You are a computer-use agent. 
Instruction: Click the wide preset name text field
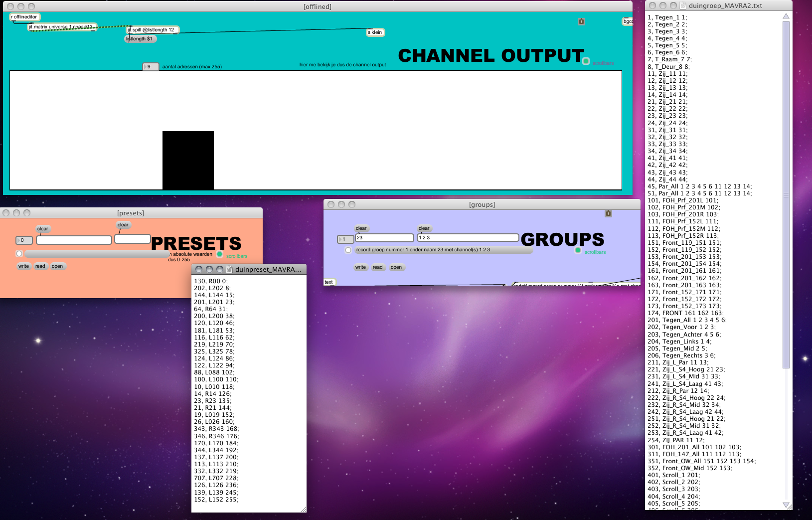(74, 240)
